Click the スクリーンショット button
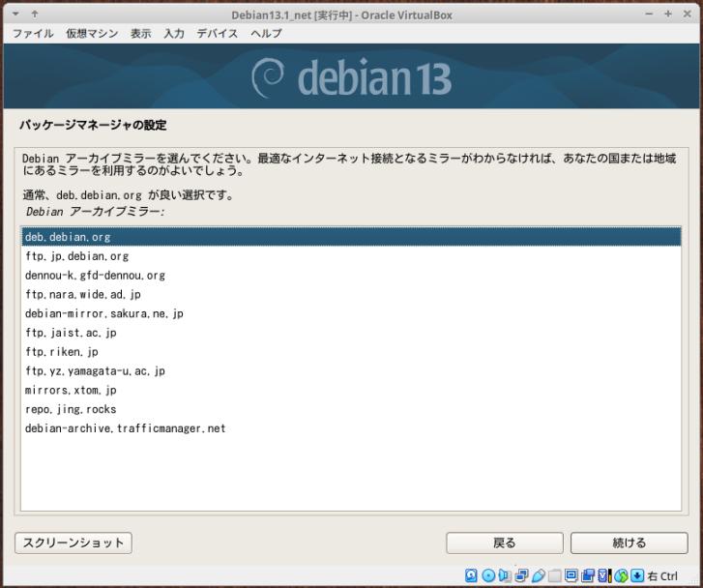This screenshot has width=703, height=588. click(x=73, y=544)
